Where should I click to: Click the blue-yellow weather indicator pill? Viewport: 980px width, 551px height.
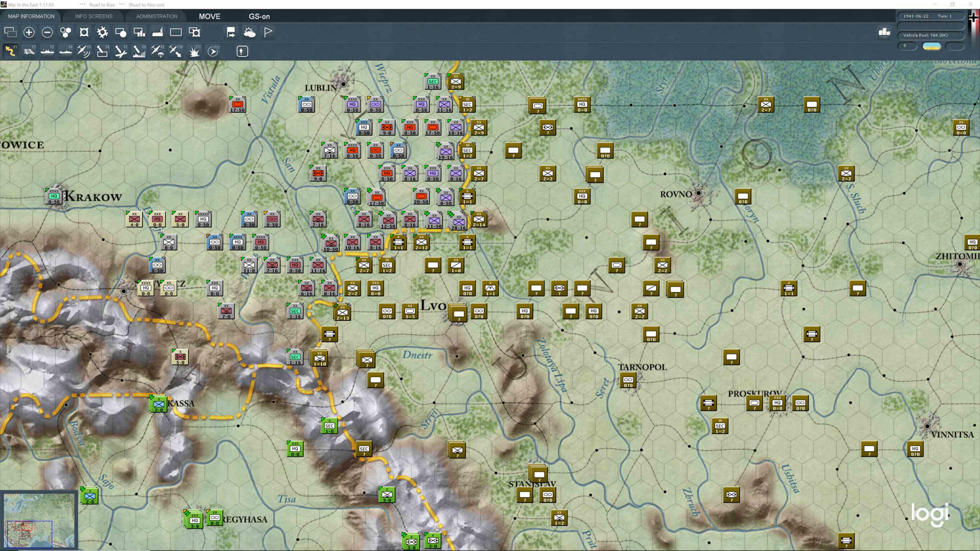931,46
